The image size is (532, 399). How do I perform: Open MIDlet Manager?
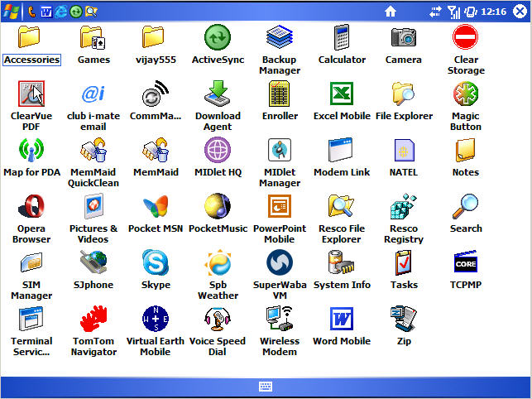[x=280, y=162]
